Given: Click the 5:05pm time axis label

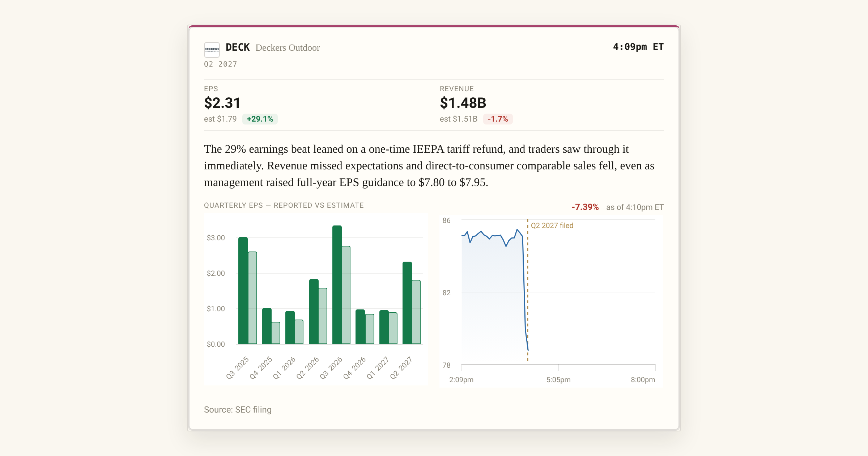Looking at the screenshot, I should pos(558,380).
